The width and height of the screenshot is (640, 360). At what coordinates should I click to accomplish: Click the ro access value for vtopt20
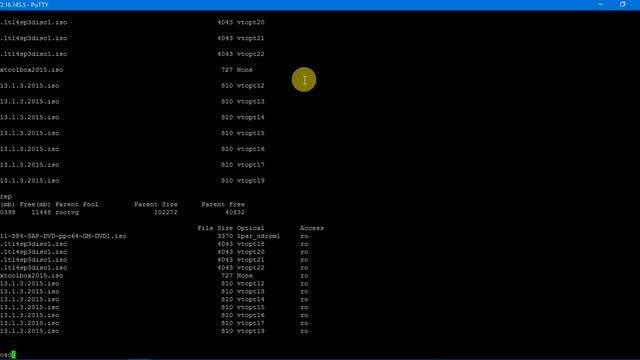pyautogui.click(x=304, y=252)
